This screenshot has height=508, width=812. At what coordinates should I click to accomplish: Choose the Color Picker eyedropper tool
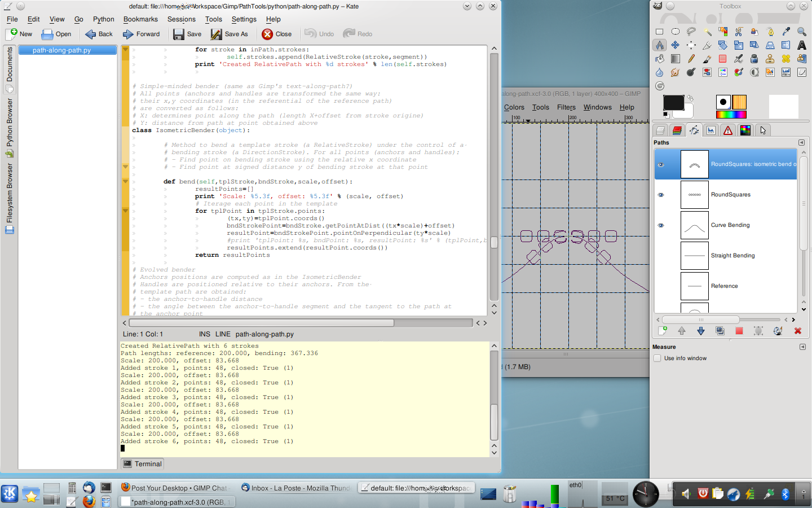pyautogui.click(x=786, y=32)
